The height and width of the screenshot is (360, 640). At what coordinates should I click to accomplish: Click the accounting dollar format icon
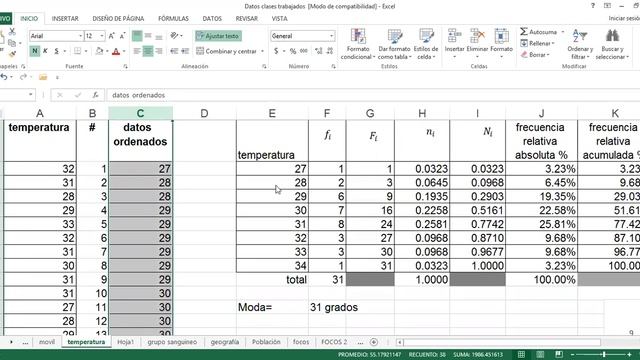coord(276,51)
